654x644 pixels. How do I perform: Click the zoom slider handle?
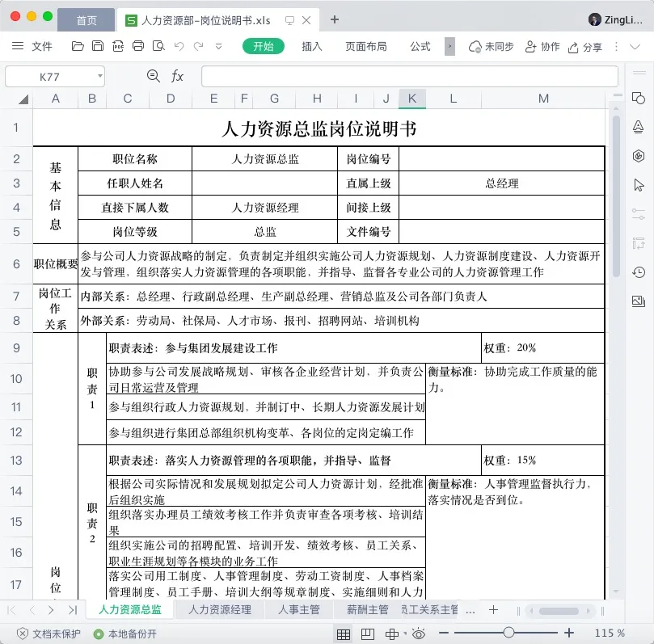(508, 633)
